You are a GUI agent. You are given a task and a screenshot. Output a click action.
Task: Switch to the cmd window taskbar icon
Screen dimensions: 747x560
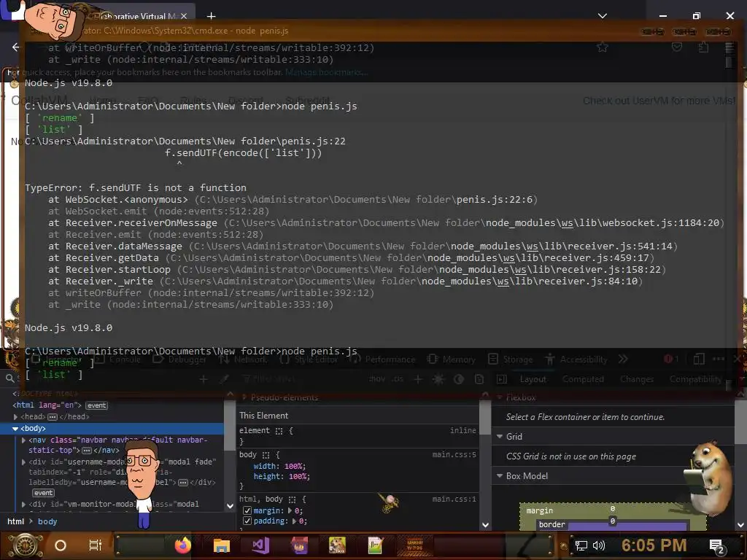point(415,545)
